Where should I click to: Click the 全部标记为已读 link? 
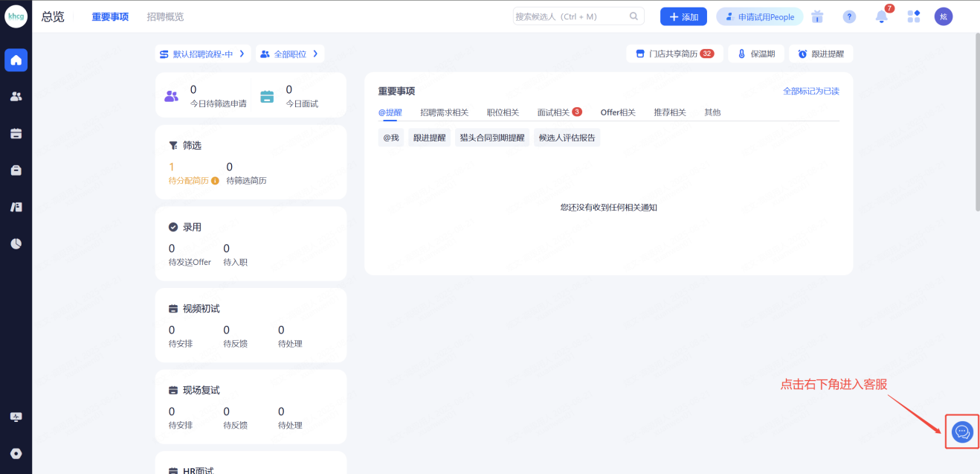coord(810,91)
